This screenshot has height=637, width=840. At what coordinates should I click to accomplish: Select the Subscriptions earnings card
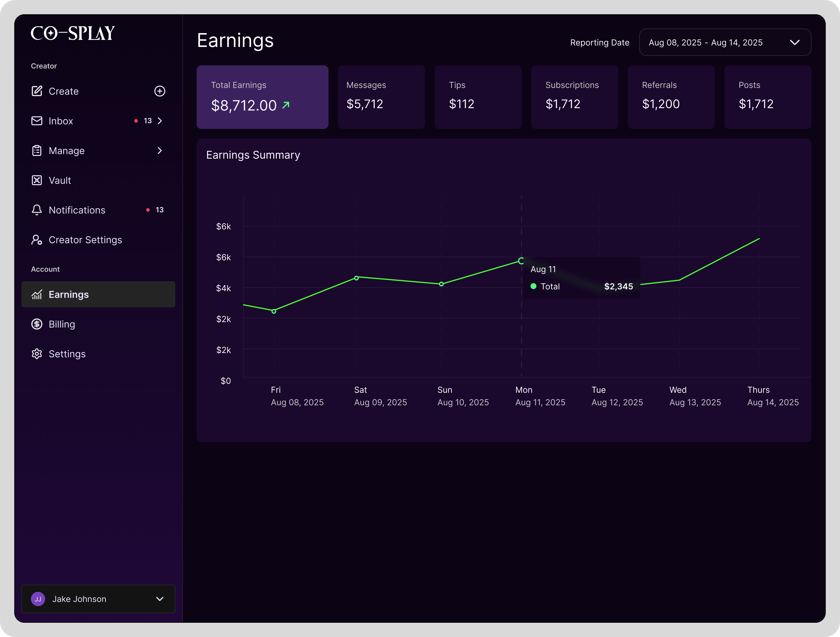point(574,97)
